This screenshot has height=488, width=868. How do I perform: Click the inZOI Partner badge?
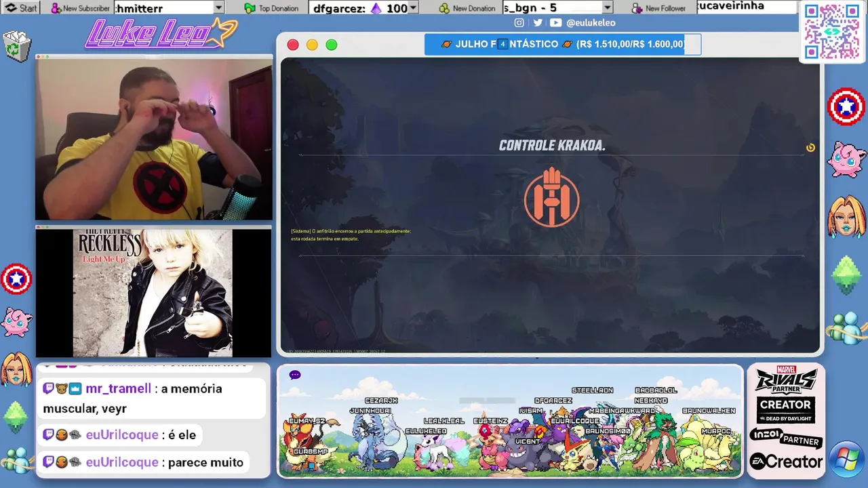click(x=786, y=438)
